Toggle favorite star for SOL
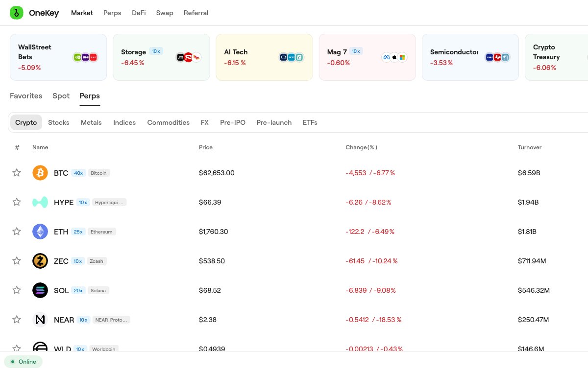 click(17, 290)
